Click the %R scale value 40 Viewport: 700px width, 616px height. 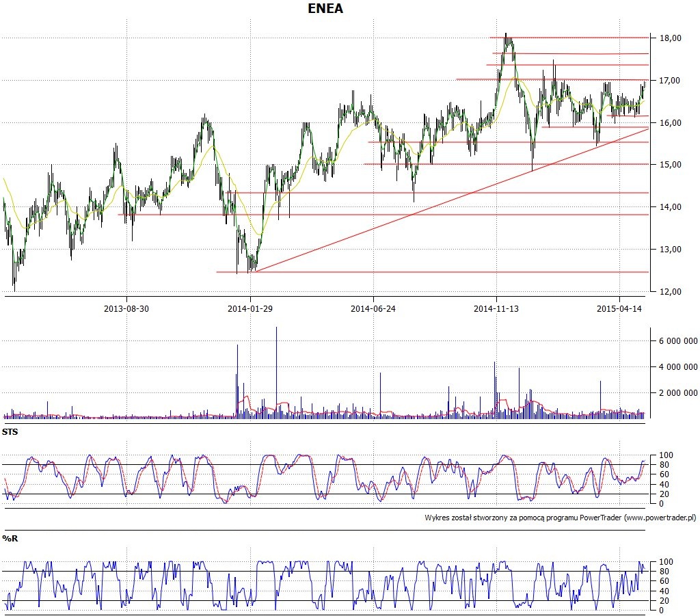point(664,591)
